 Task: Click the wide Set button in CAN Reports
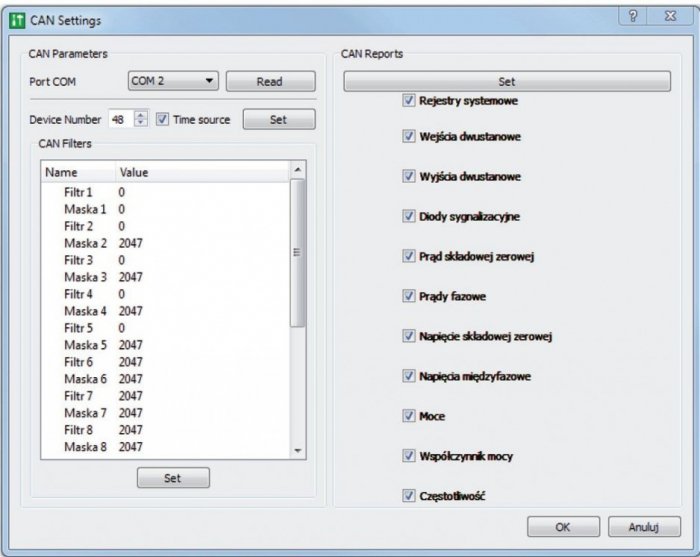507,82
